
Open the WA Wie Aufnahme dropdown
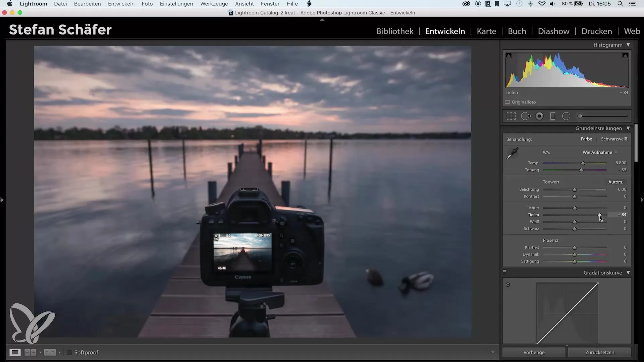tap(600, 152)
